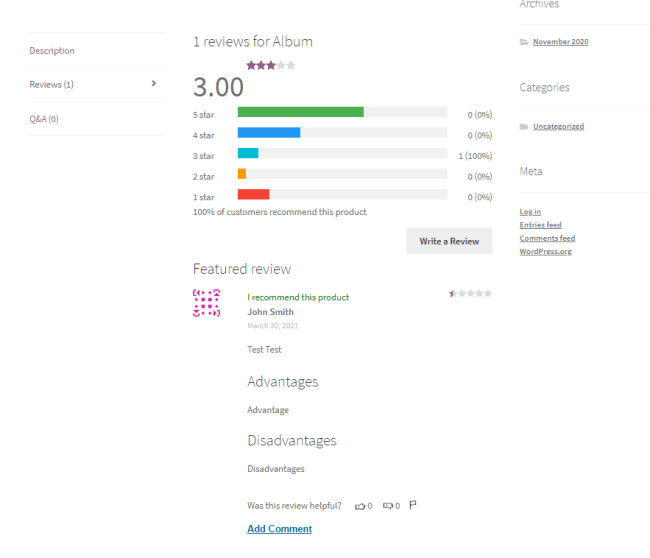Click the folder icon next to Uncategorized

[524, 126]
